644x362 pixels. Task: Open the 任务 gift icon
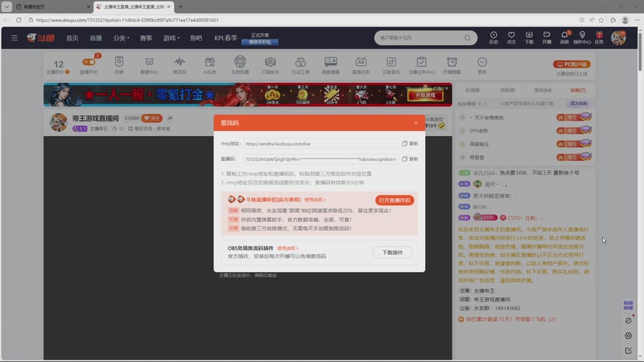click(x=599, y=38)
